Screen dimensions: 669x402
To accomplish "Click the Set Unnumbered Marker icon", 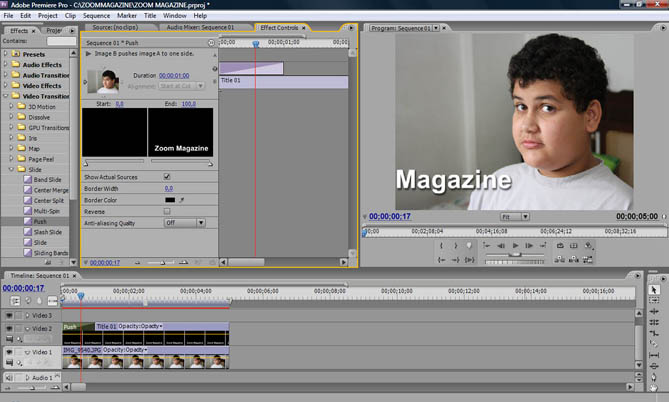I will 471,245.
